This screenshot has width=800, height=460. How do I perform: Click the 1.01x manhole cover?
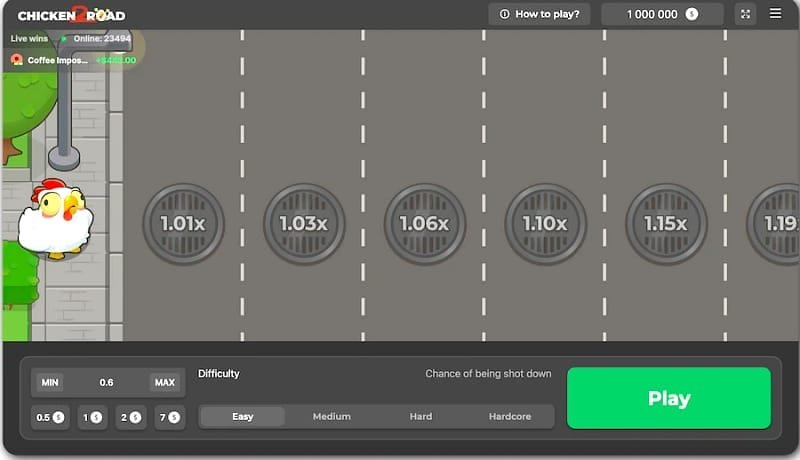pyautogui.click(x=183, y=224)
